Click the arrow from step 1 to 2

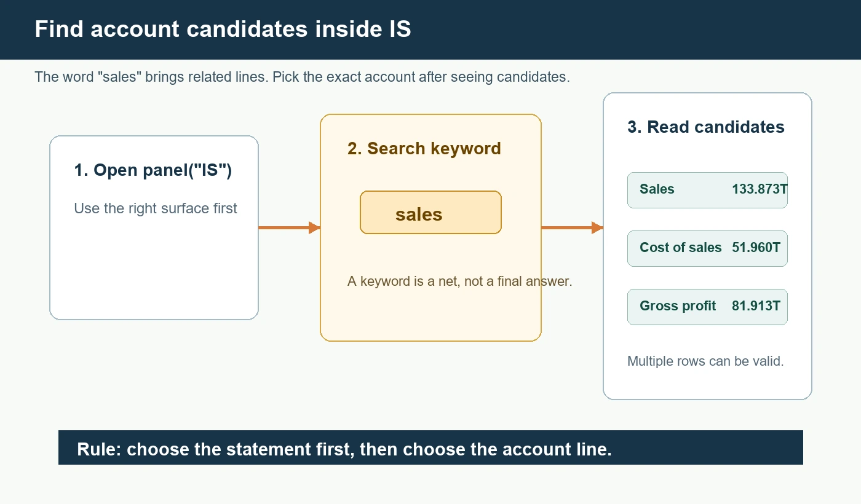[x=289, y=228]
